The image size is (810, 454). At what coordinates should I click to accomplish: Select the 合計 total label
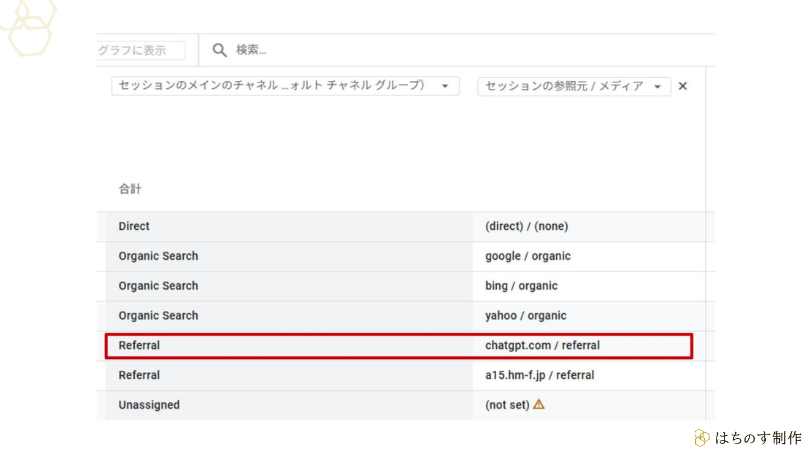pos(130,189)
